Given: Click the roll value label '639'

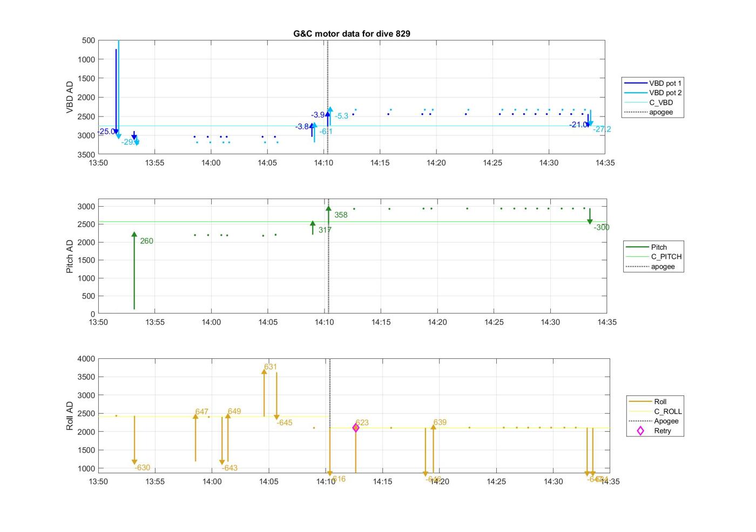Looking at the screenshot, I should 440,422.
